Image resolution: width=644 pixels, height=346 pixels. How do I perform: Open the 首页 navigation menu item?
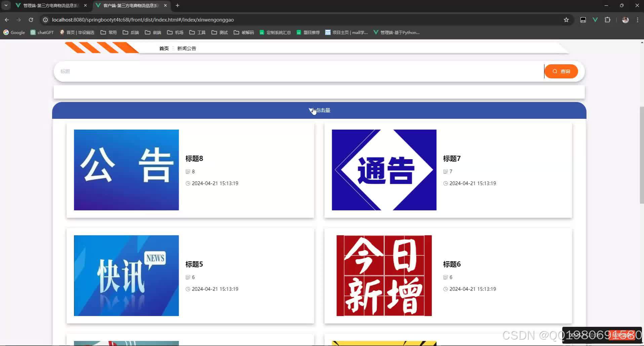pos(164,48)
